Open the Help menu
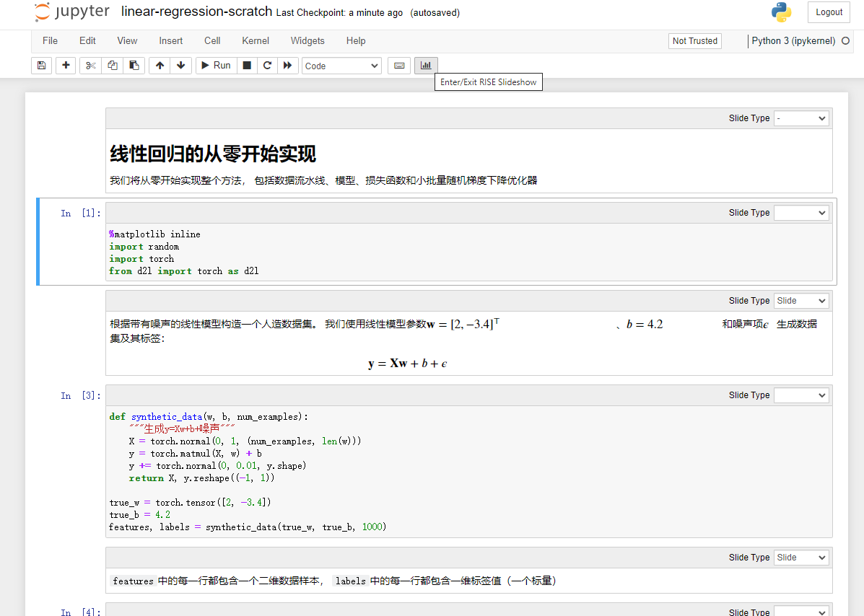Viewport: 864px width, 616px height. (356, 40)
